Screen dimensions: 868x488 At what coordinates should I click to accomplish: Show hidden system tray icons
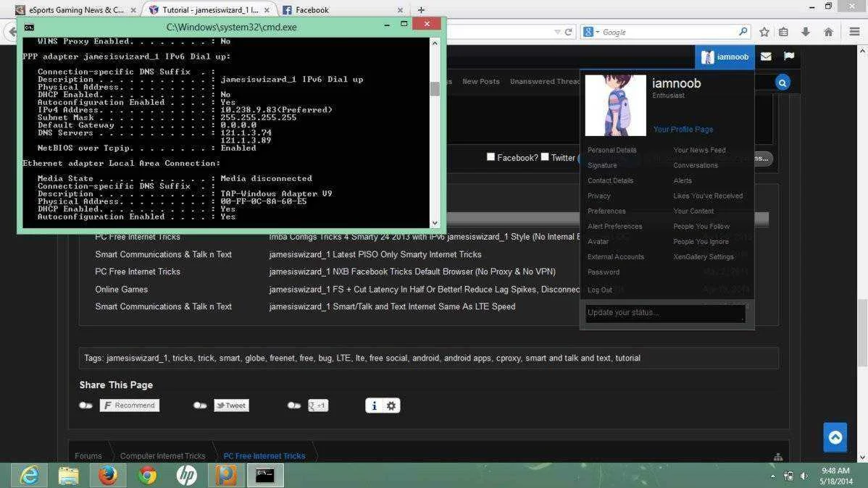click(773, 476)
